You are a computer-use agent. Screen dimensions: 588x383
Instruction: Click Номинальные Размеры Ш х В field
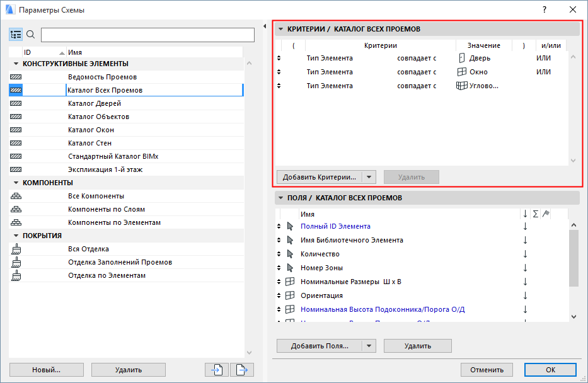click(x=350, y=282)
